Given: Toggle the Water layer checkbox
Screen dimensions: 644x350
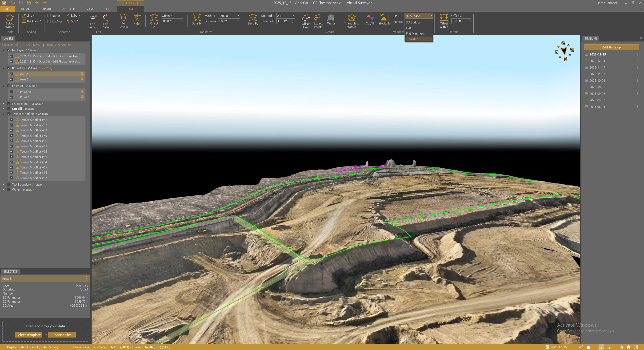Looking at the screenshot, I should (x=9, y=189).
